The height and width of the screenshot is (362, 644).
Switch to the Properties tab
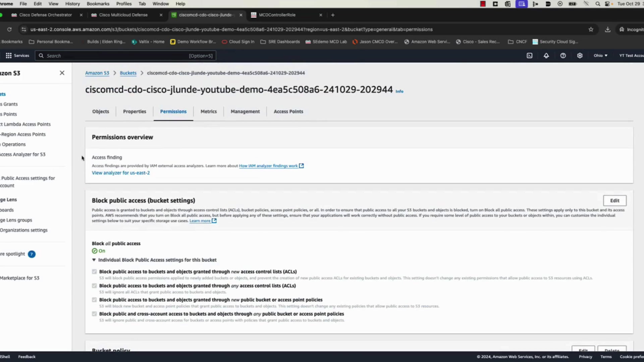pos(135,111)
